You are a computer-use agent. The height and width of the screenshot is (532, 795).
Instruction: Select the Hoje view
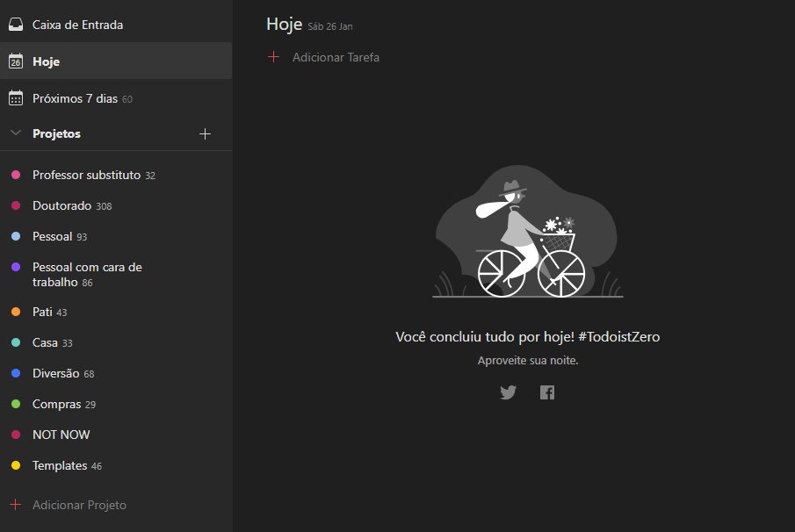(x=116, y=61)
